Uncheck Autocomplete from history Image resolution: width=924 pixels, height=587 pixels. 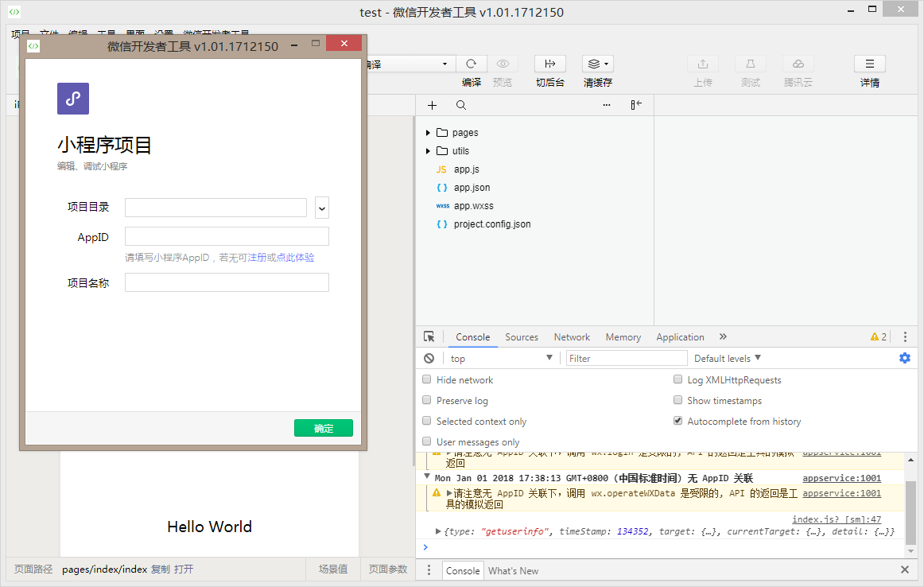click(x=678, y=422)
